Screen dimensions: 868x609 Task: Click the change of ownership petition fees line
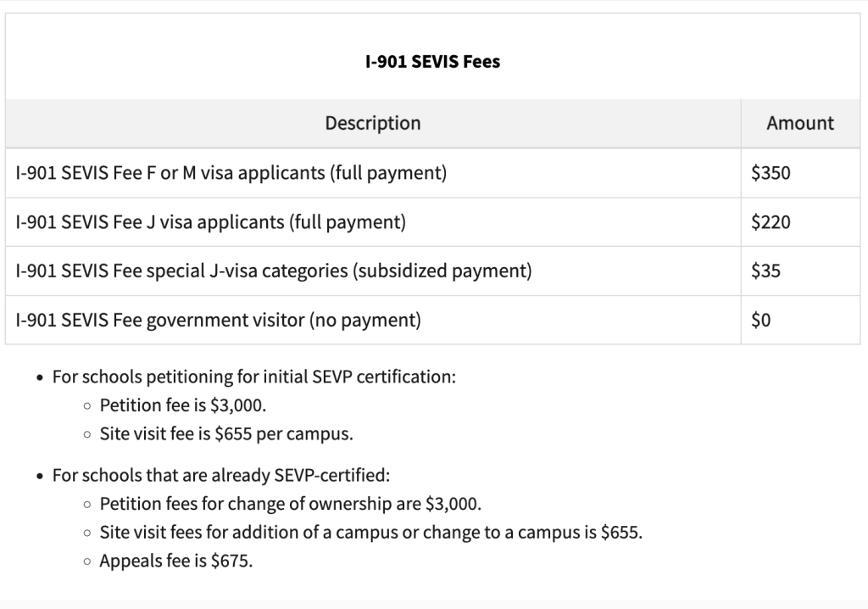(290, 505)
